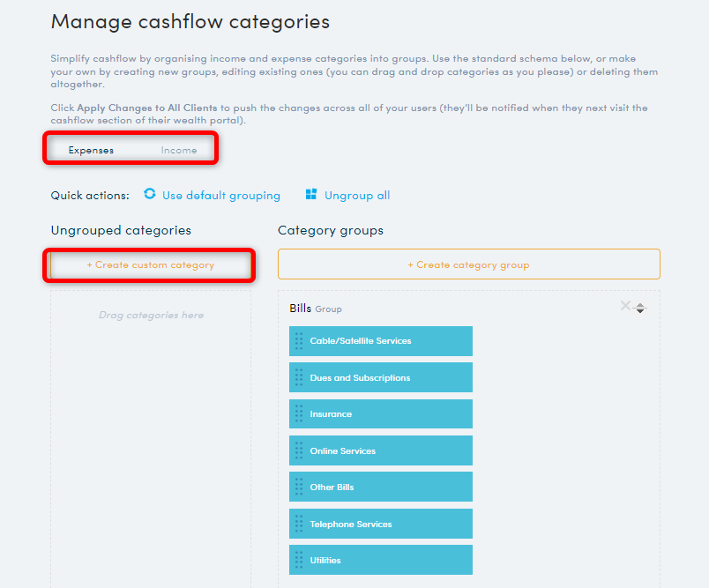
Task: Select the Telephone Services category
Action: [x=381, y=524]
